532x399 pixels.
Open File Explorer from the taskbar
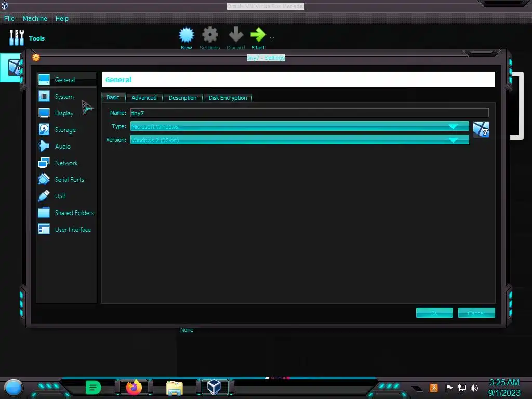[x=175, y=388]
